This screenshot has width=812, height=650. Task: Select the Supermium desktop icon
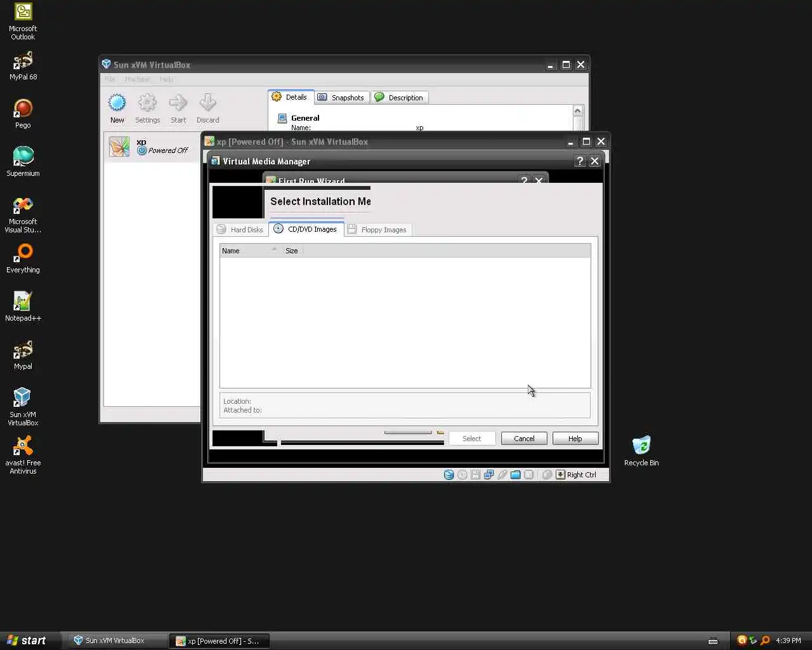pyautogui.click(x=23, y=162)
